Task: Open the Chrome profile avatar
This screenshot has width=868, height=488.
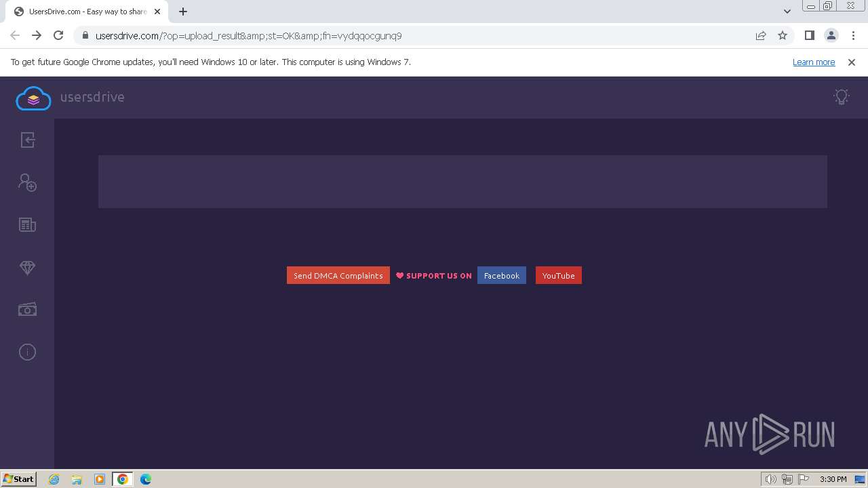Action: click(831, 35)
